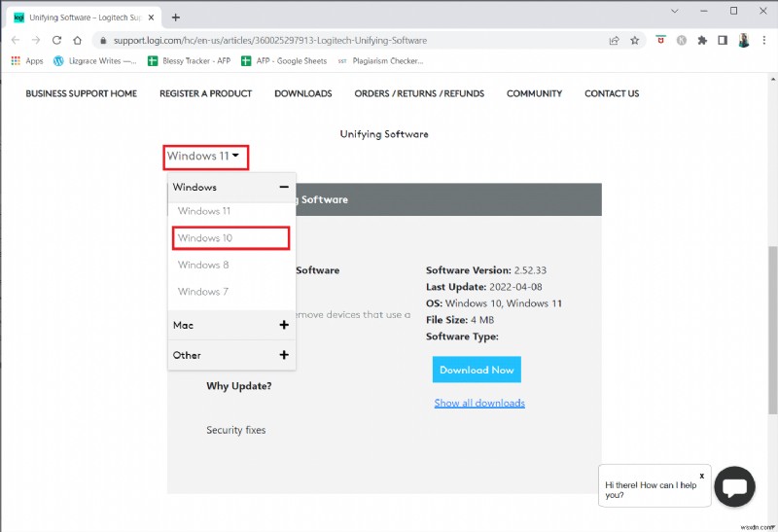This screenshot has height=532, width=778.
Task: Expand the Mac section plus icon
Action: point(284,325)
